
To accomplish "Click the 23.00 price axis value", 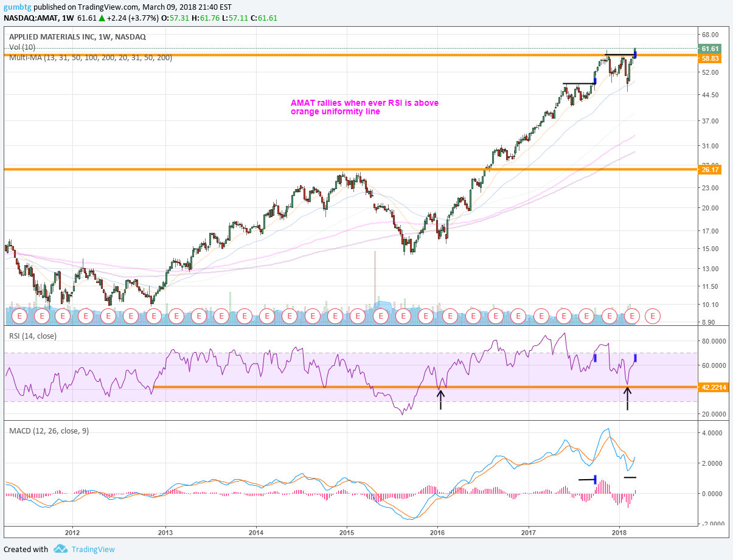I will [x=710, y=188].
